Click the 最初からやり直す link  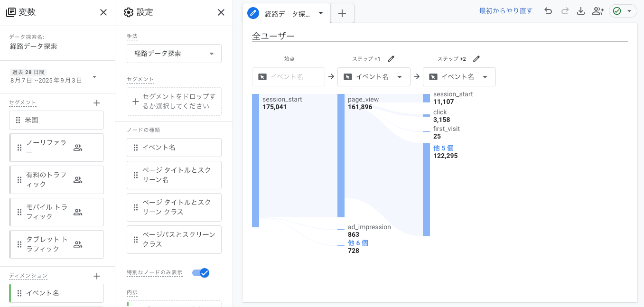(x=506, y=10)
